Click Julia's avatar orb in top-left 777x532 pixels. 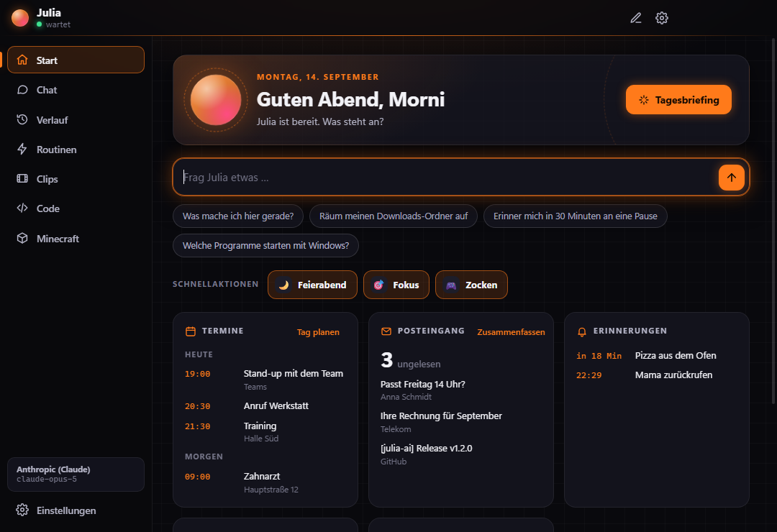point(20,18)
